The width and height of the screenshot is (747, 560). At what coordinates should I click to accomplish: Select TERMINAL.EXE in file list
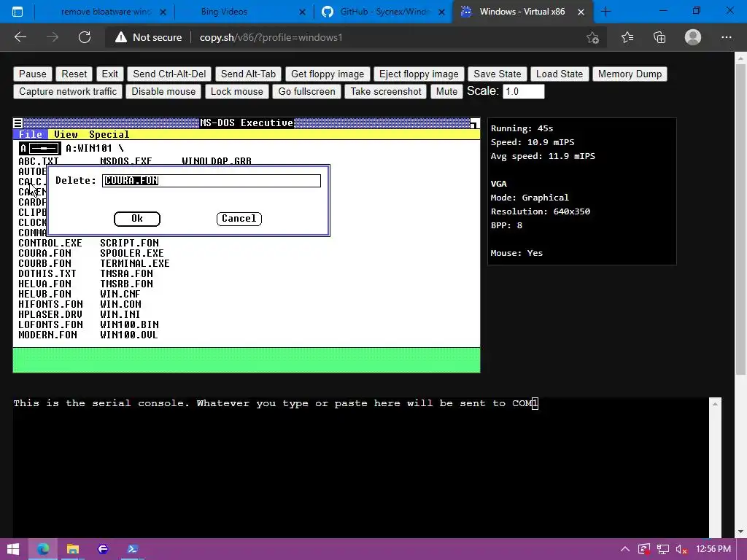[x=135, y=264]
